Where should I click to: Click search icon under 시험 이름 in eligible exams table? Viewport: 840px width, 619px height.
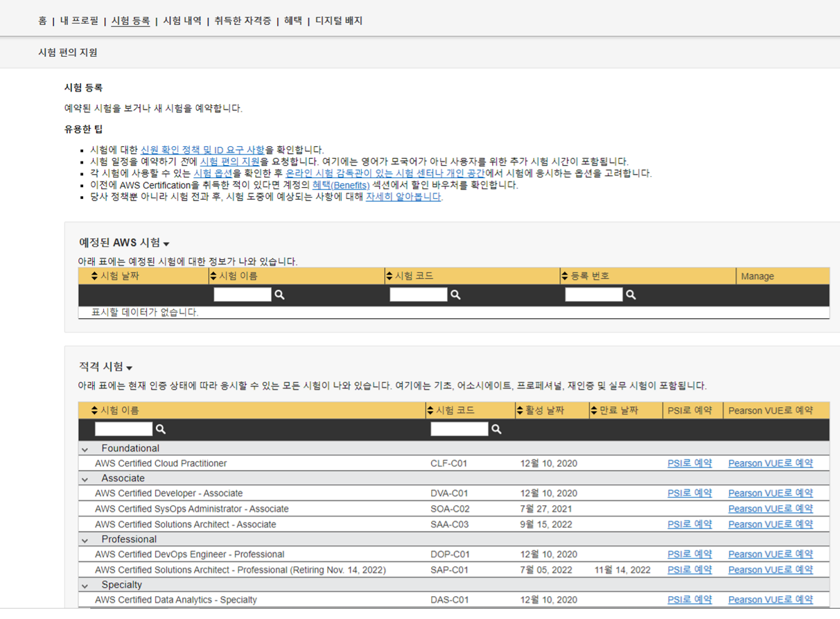pos(161,429)
